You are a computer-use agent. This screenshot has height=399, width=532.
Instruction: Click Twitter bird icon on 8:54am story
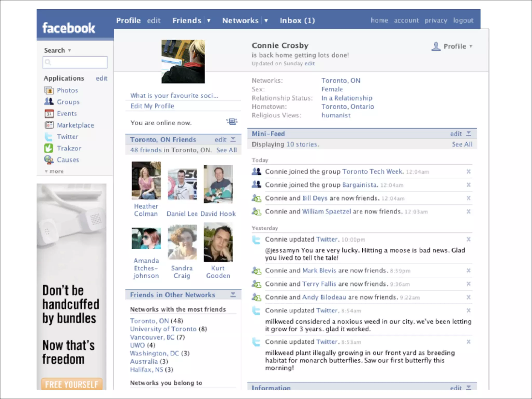click(256, 311)
